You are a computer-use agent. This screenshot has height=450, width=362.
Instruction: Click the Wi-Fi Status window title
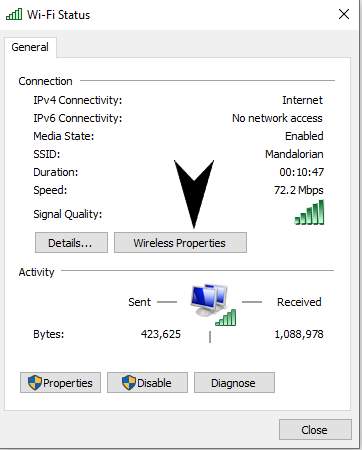pos(58,15)
